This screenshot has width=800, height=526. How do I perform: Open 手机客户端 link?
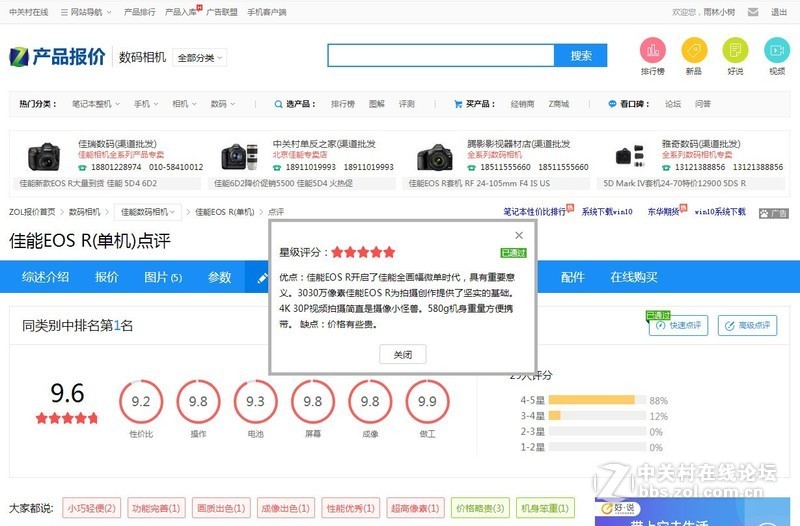click(267, 12)
